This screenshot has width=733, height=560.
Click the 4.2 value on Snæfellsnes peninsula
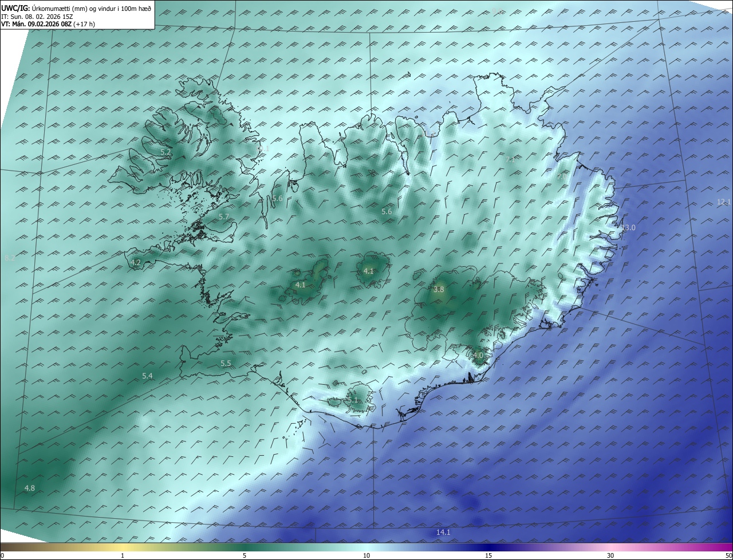pos(136,262)
